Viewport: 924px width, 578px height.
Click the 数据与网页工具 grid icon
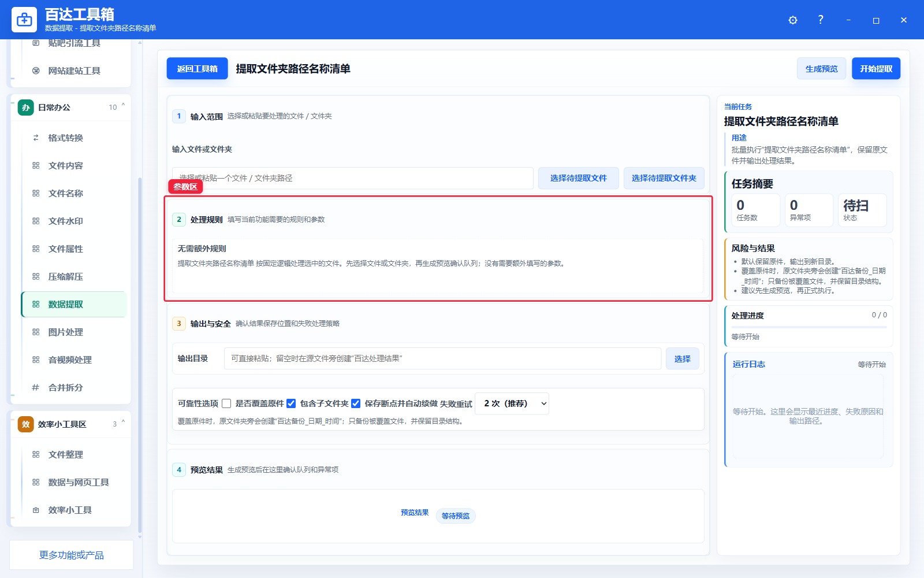tap(36, 482)
